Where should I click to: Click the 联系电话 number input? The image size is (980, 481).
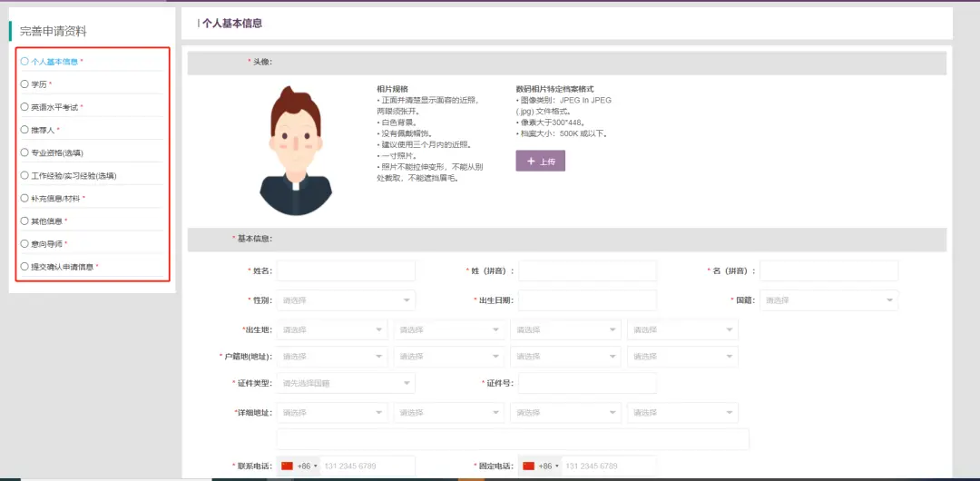pos(367,466)
